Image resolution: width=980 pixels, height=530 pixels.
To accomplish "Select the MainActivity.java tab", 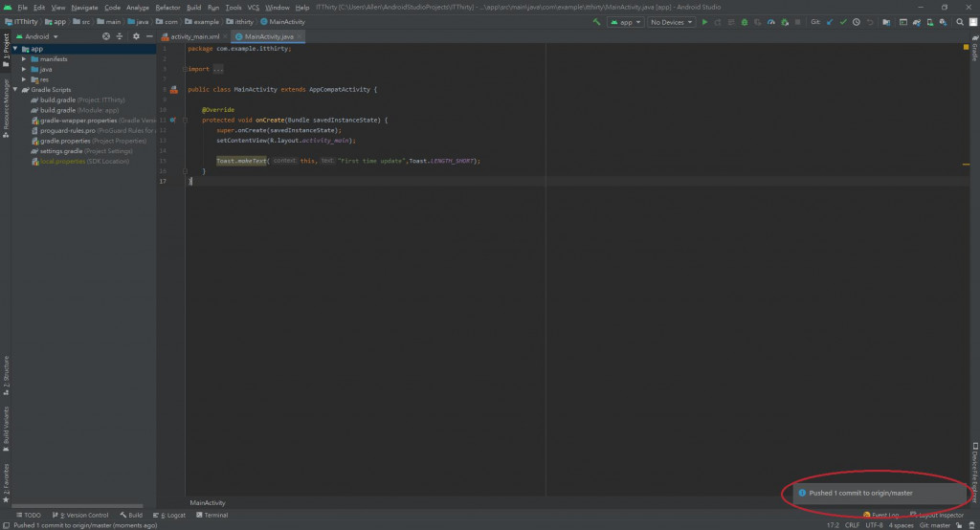I will (x=268, y=36).
